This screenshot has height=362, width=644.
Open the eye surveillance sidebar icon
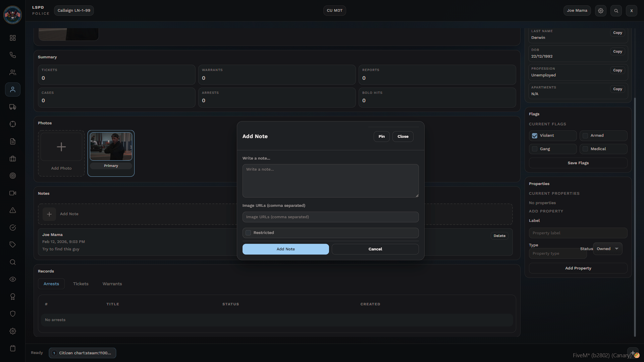(13, 279)
